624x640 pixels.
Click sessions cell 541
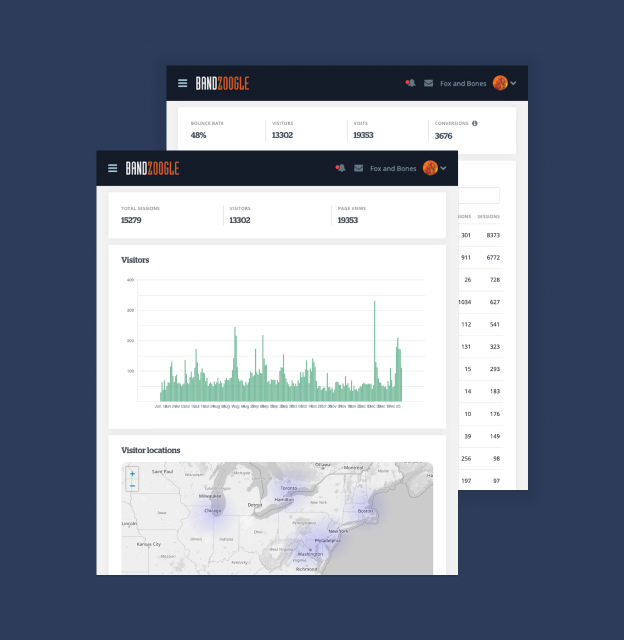tap(495, 324)
